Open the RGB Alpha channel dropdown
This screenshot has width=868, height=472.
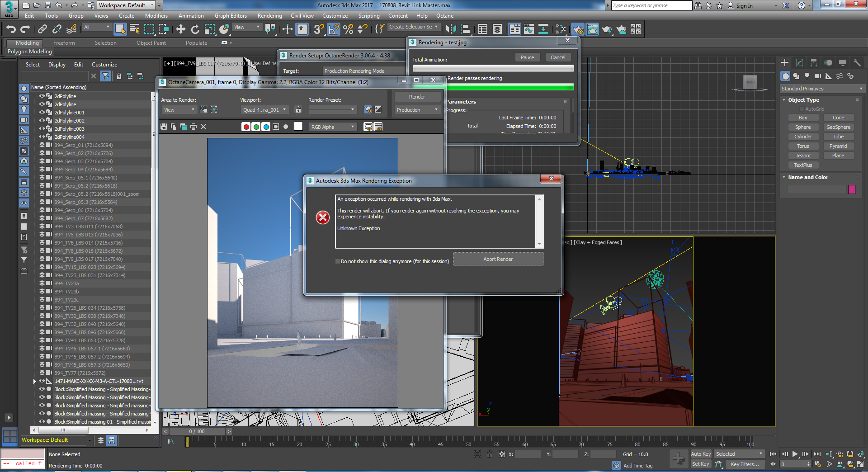coord(332,127)
